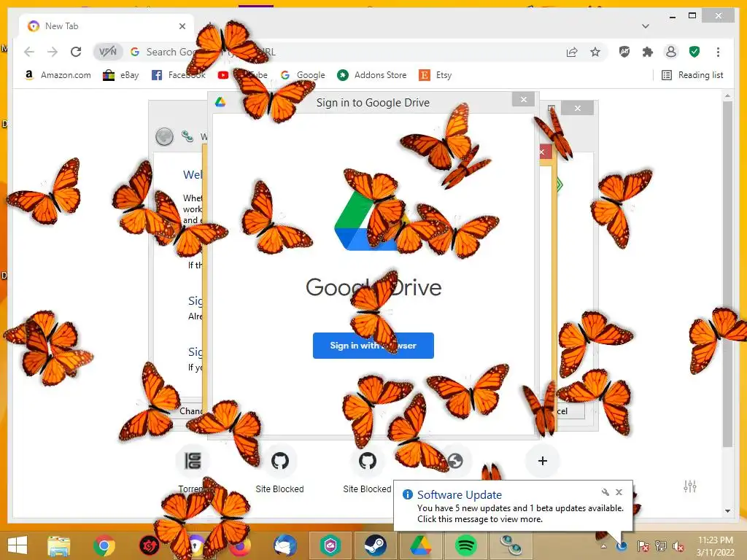Open Spotify from taskbar

(x=466, y=545)
